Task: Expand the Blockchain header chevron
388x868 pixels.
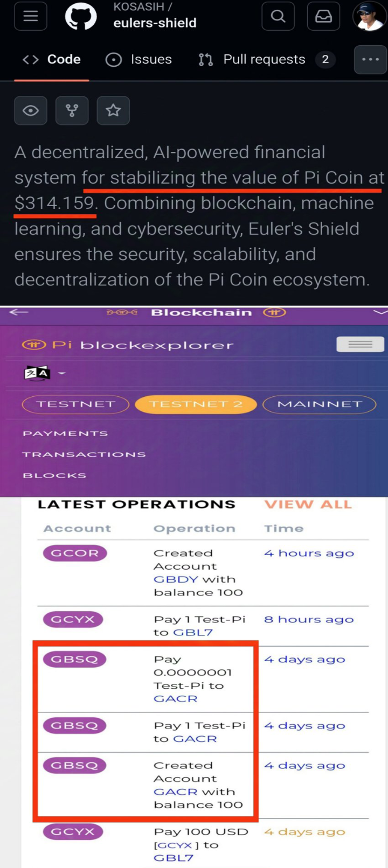Action: (381, 312)
